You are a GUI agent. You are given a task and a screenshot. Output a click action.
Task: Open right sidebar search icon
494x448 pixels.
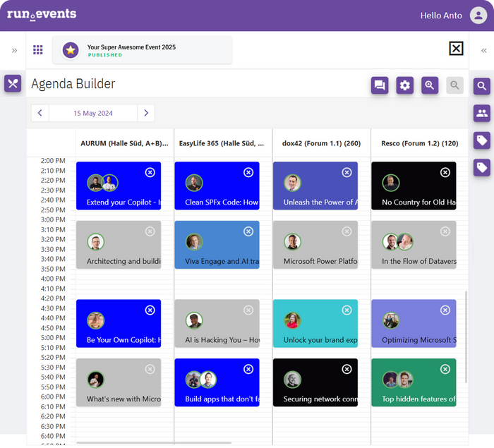(x=482, y=86)
